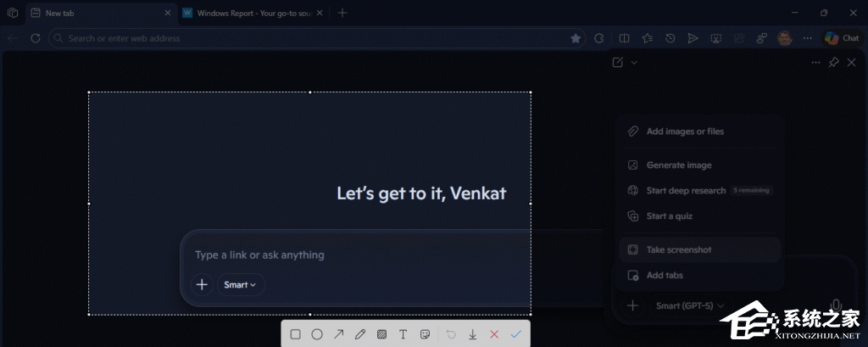Undo the last screenshot annotation
Image resolution: width=868 pixels, height=347 pixels.
click(x=451, y=334)
